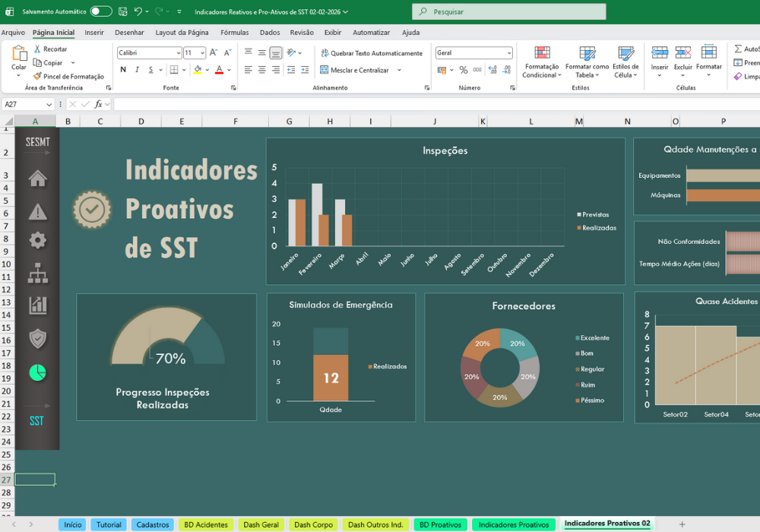This screenshot has width=760, height=532.
Task: Open the font size 11 dropdown
Action: [x=202, y=52]
